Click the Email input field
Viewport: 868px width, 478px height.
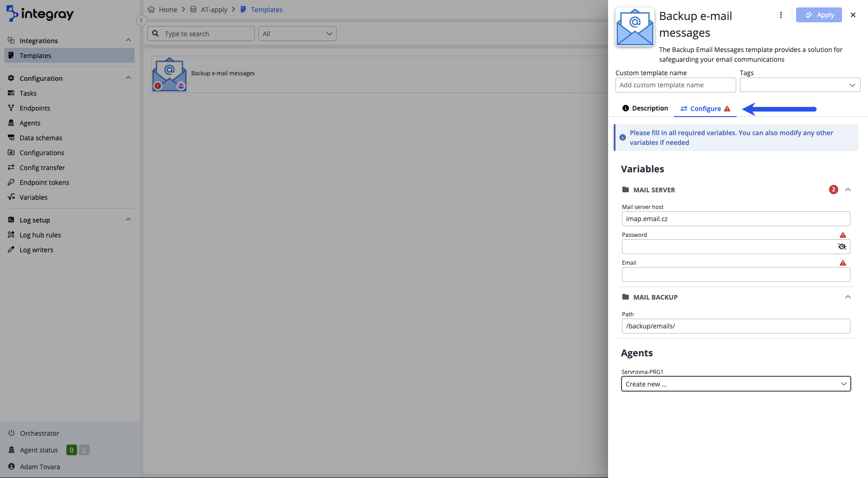[736, 275]
